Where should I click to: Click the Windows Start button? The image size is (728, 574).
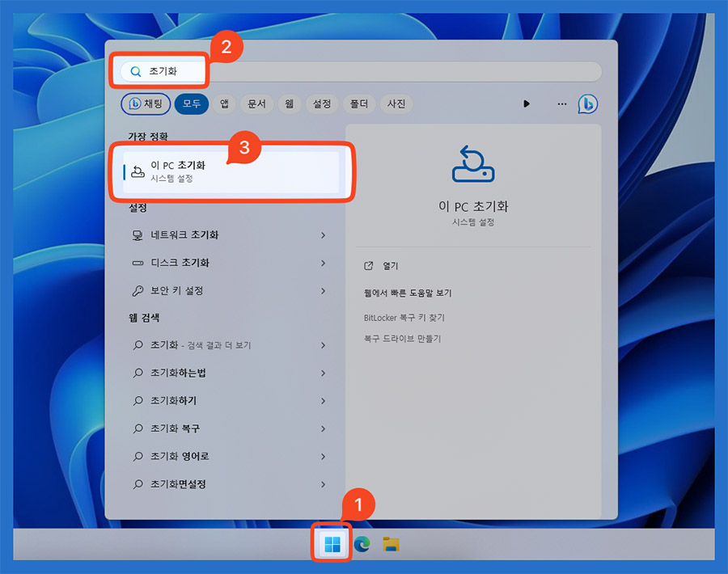click(x=332, y=544)
